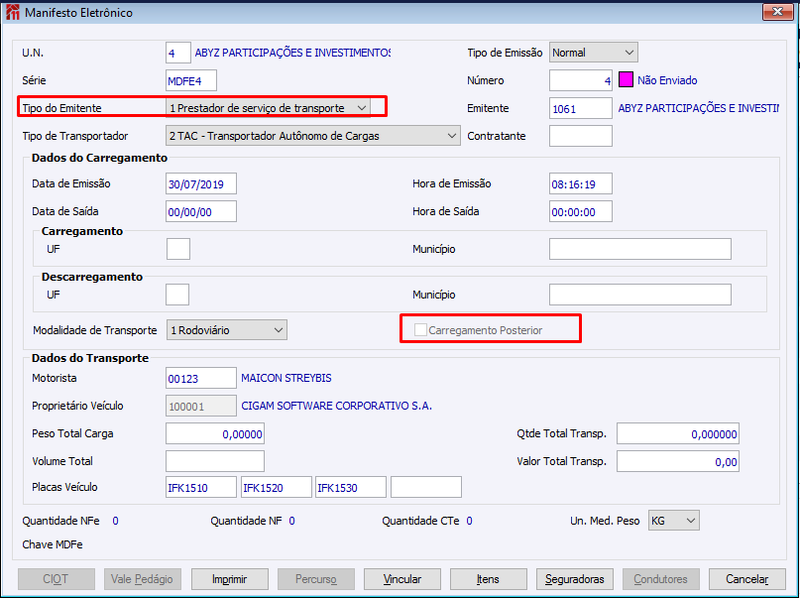Click the Quantidade NFe value
Screen dimensions: 800x598
[115, 521]
